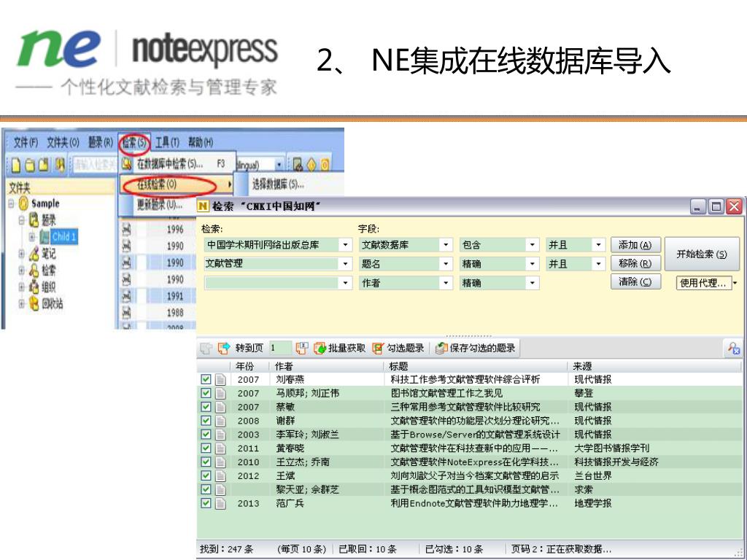Uncheck the 李军玲; 刘淑兰 record

(x=206, y=435)
